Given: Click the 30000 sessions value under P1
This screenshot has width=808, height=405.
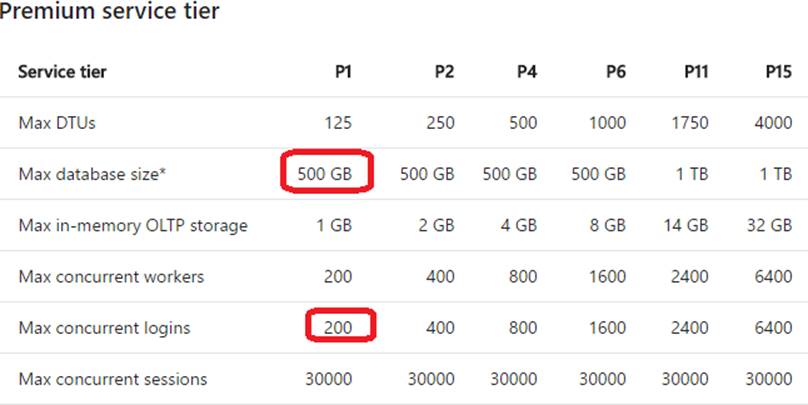Looking at the screenshot, I should click(x=329, y=379).
